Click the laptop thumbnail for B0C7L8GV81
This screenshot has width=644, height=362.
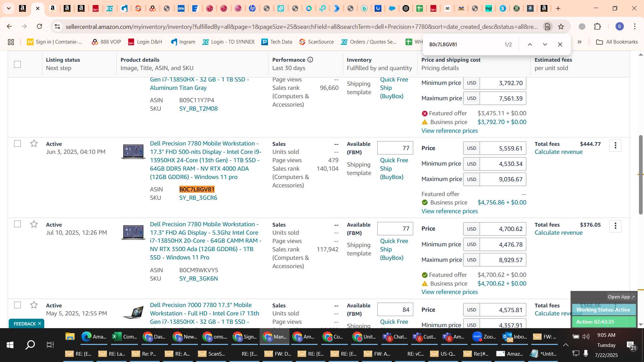(133, 152)
